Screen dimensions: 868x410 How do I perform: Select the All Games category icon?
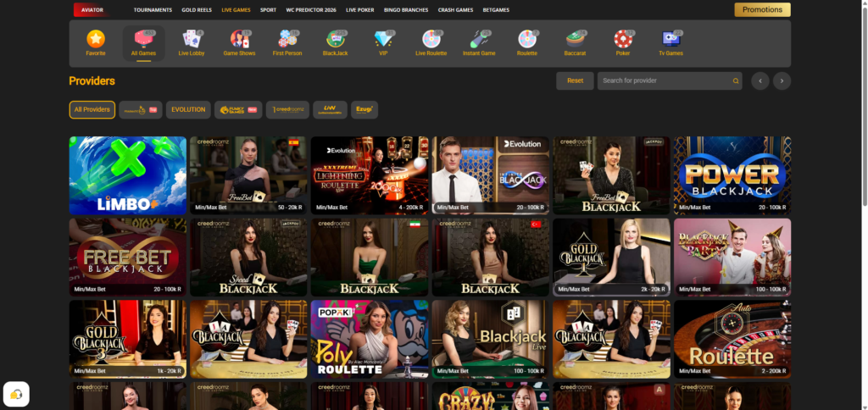coord(143,43)
